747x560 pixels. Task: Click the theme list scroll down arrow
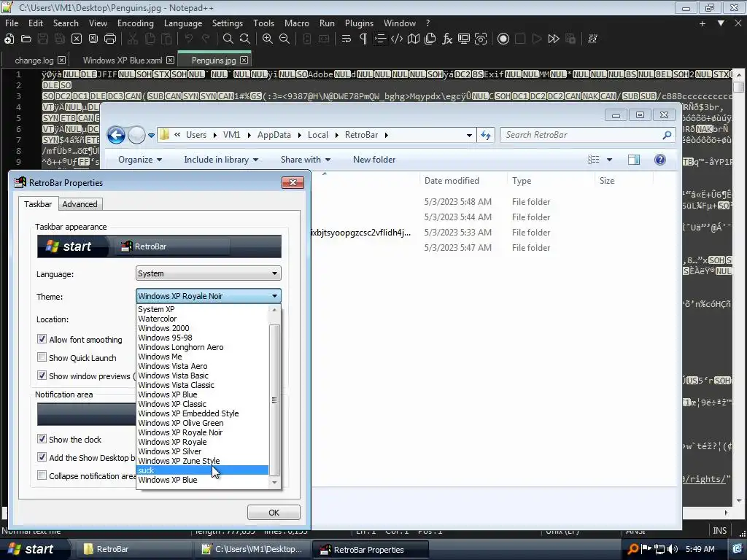(274, 483)
